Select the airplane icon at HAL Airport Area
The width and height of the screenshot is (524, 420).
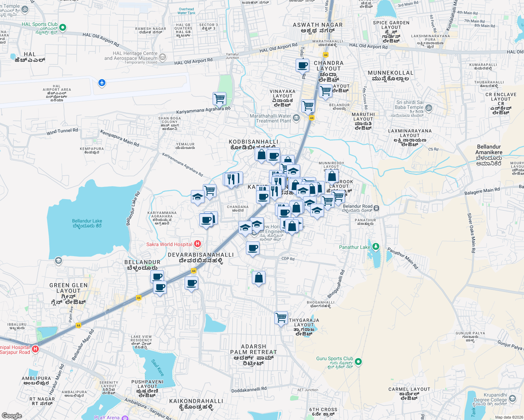[x=102, y=83]
